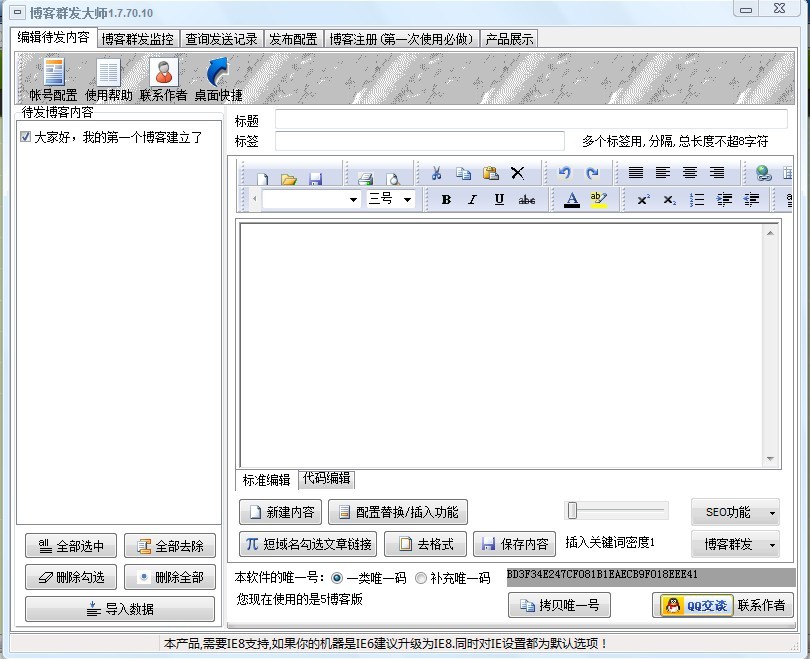Click the 桌面快捷 desktop shortcut icon
The image size is (810, 659).
tap(218, 79)
